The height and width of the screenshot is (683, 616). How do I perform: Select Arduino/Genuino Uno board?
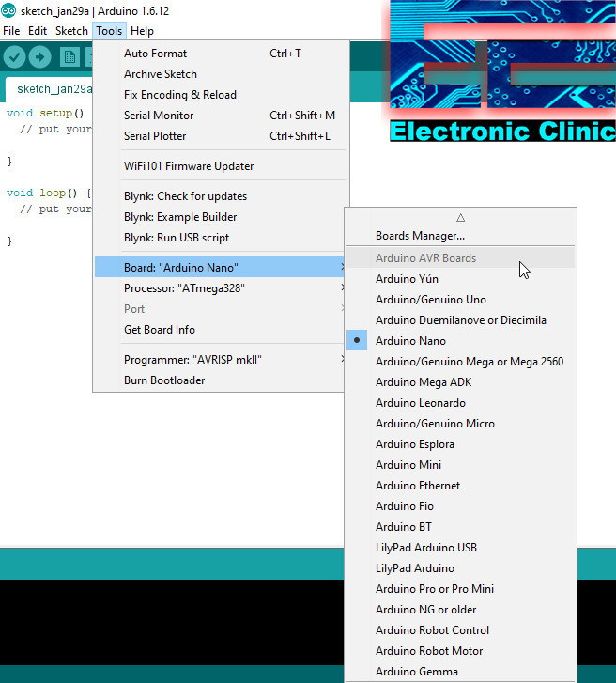(461, 300)
